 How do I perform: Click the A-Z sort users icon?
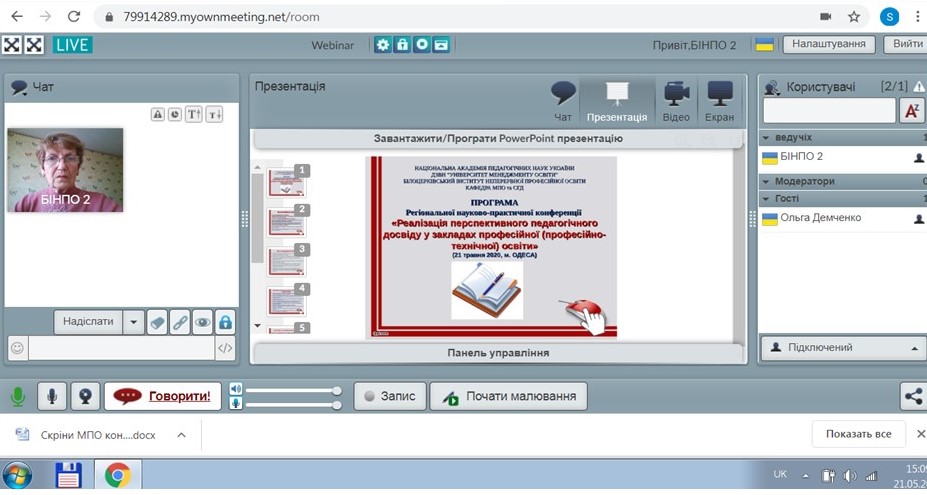pos(911,110)
